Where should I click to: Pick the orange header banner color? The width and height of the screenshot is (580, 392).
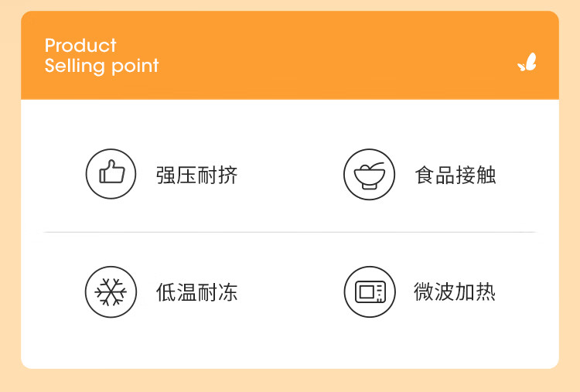pos(309,54)
